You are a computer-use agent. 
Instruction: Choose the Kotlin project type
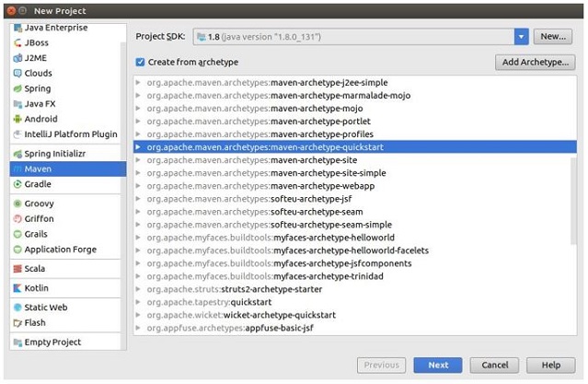point(65,288)
